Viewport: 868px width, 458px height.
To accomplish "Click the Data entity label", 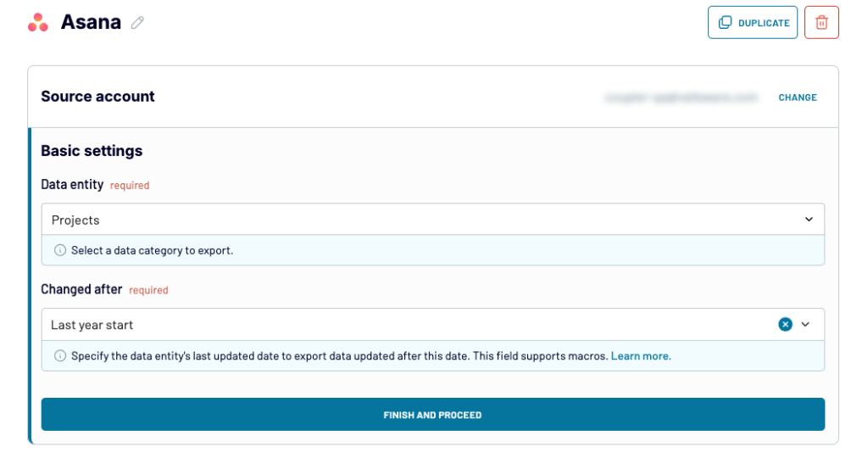I will [72, 184].
